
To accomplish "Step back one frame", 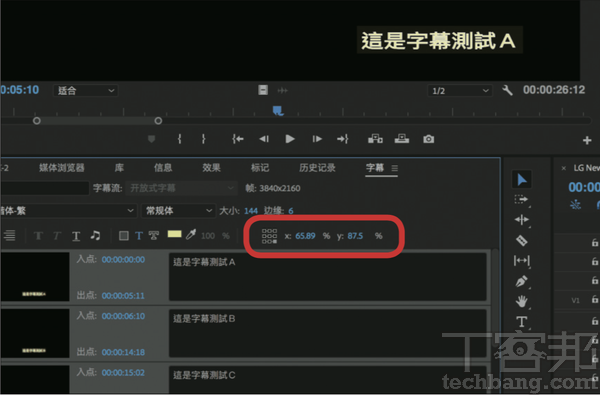I will [264, 139].
